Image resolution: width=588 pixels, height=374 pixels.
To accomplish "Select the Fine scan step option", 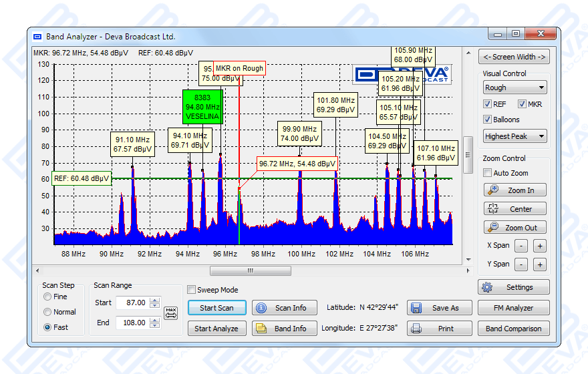I will click(47, 297).
